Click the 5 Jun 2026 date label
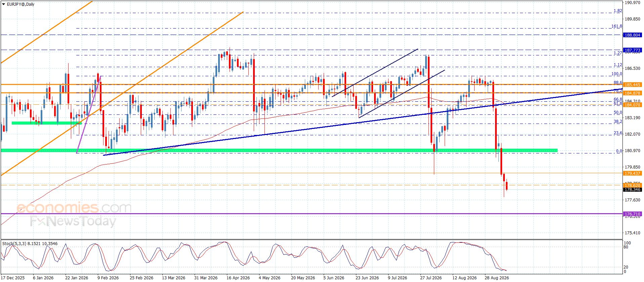Viewport: 644px width, 282px height. 334,278
